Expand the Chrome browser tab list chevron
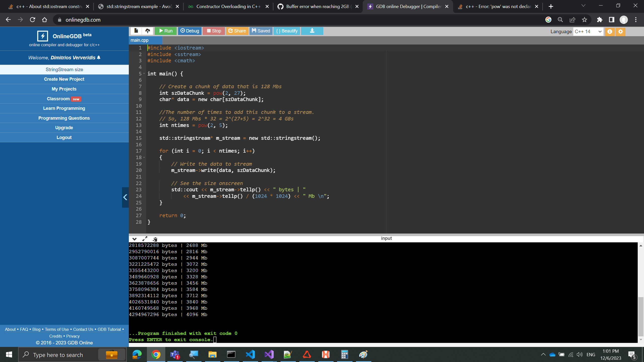644x362 pixels. point(583,6)
